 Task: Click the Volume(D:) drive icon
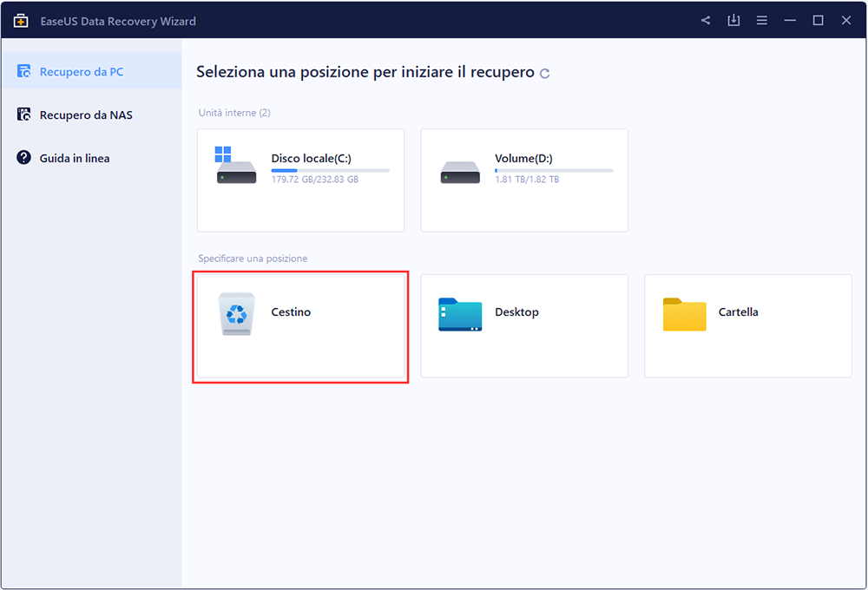[460, 172]
